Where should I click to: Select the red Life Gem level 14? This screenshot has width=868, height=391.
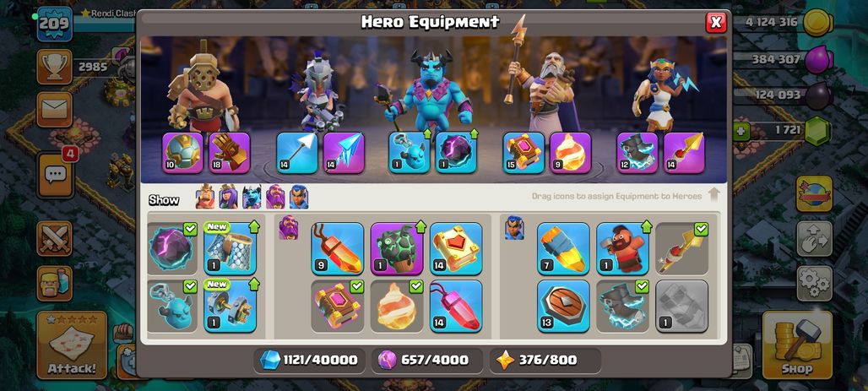click(456, 307)
